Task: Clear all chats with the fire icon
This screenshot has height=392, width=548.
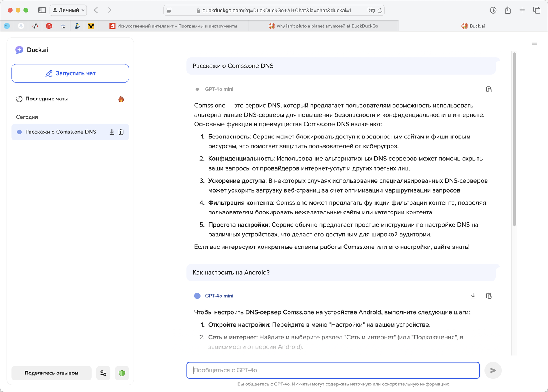Action: [x=121, y=99]
